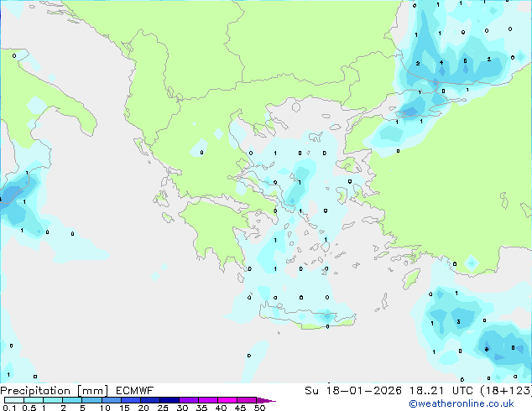Click the '20' legend scale label
The height and width of the screenshot is (411, 532).
click(x=143, y=408)
